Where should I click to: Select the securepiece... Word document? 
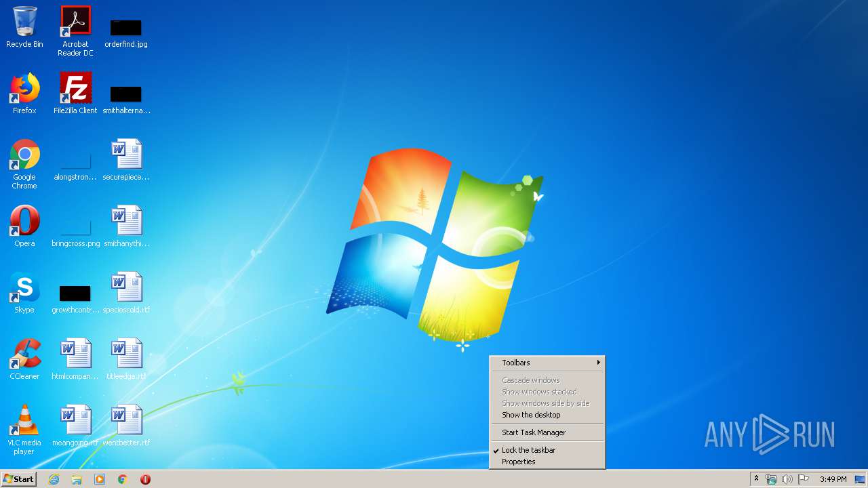(126, 160)
